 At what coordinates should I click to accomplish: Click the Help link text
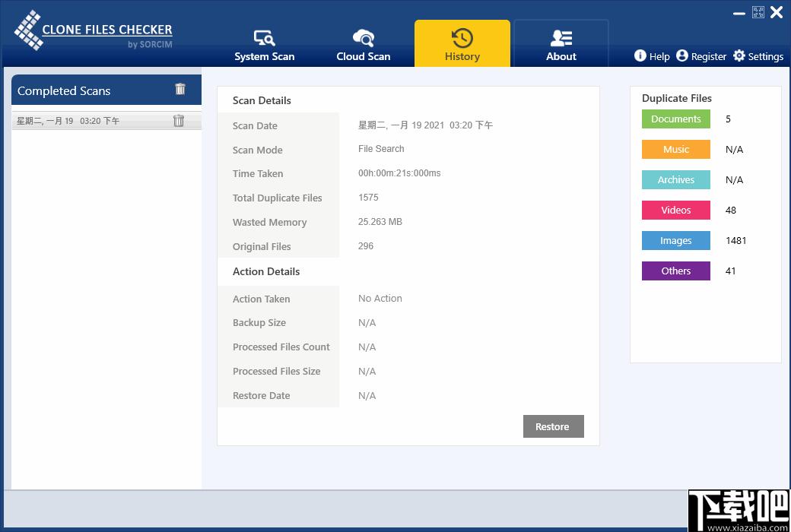coord(659,56)
